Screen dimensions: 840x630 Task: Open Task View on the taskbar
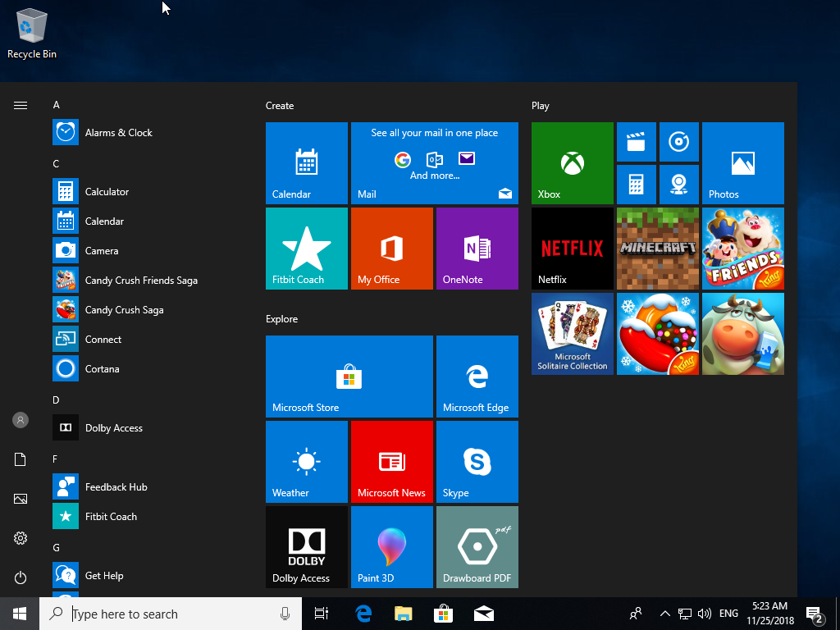tap(322, 614)
